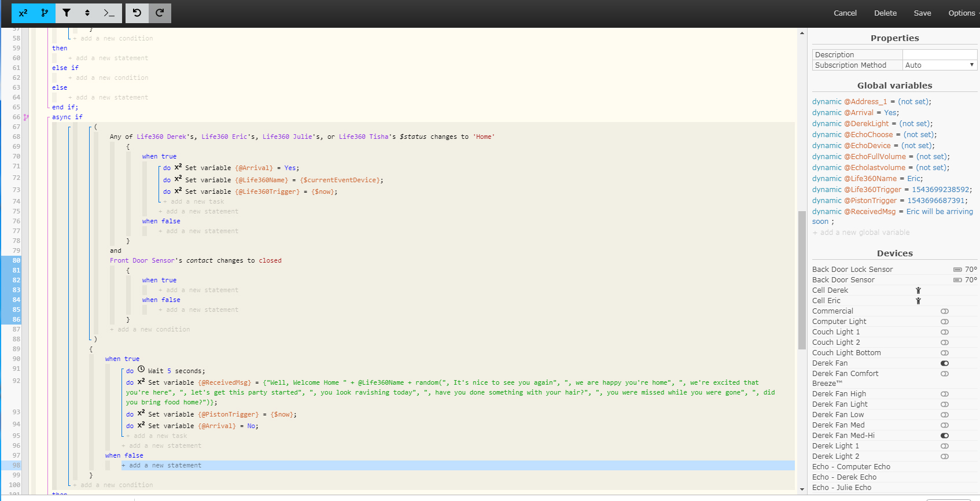Click battery icon beside Back Door Sensor
Screen dimensions: 980x501
957,280
